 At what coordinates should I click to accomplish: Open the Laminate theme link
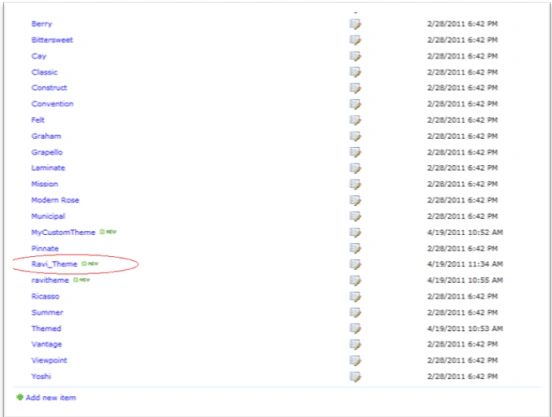coord(48,168)
